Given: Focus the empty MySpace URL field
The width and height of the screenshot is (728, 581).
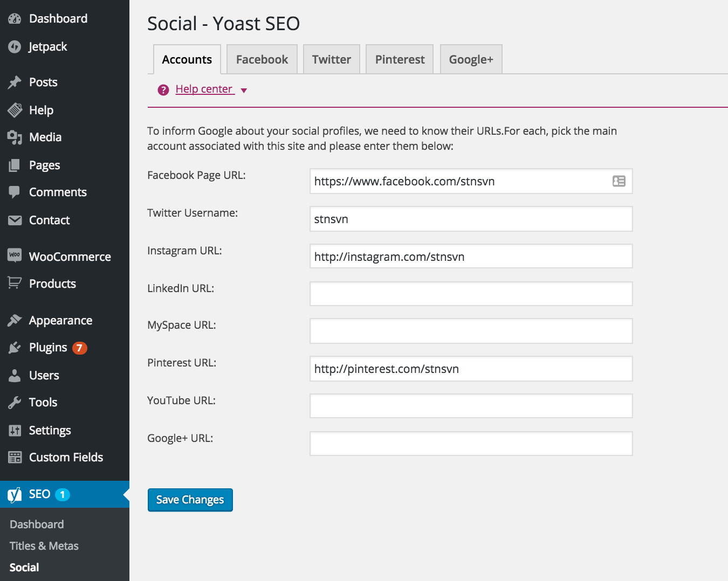Looking at the screenshot, I should click(471, 331).
